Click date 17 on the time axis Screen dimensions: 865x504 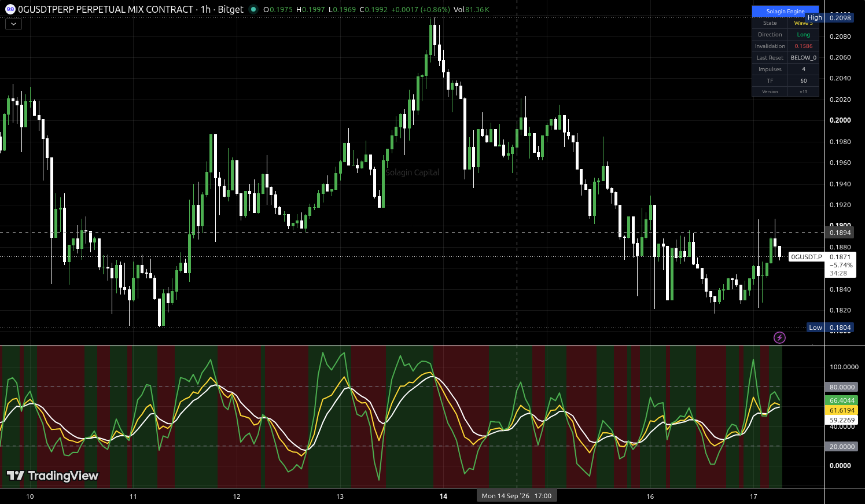tap(753, 496)
